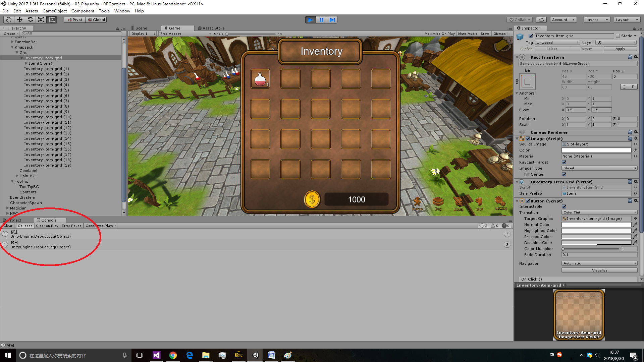Screen dimensions: 644x362
Task: Open the Layers dropdown
Action: tap(596, 20)
